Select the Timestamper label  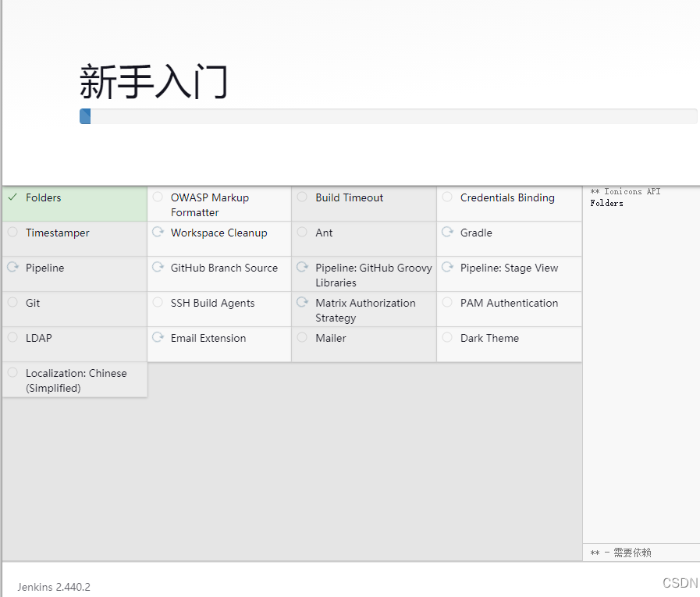point(58,233)
